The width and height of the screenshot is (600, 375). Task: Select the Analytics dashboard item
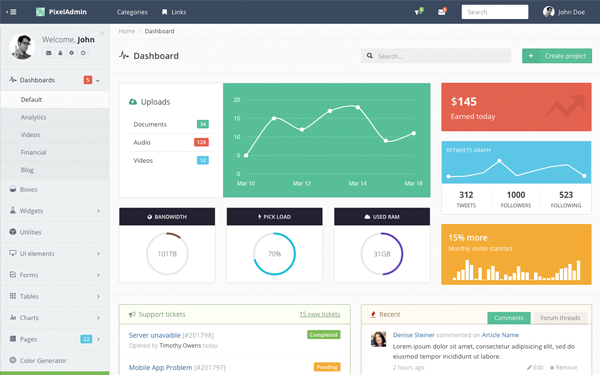55,117
